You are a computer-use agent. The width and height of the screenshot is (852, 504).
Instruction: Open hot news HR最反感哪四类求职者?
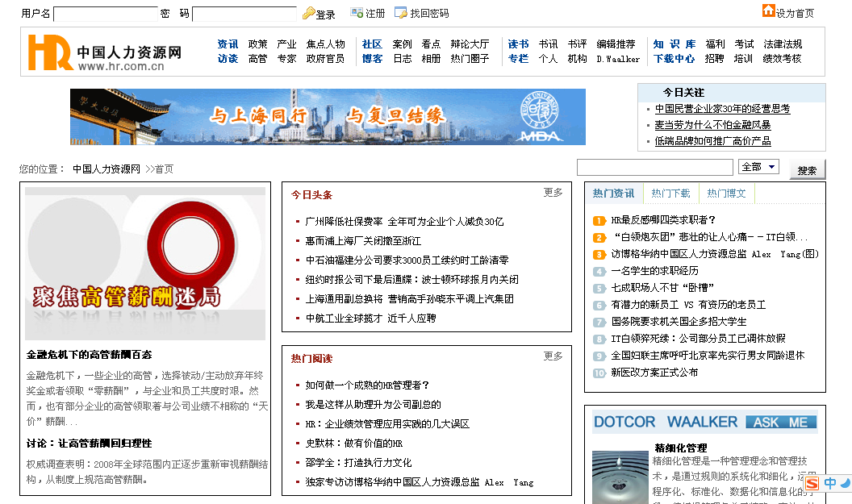[663, 220]
